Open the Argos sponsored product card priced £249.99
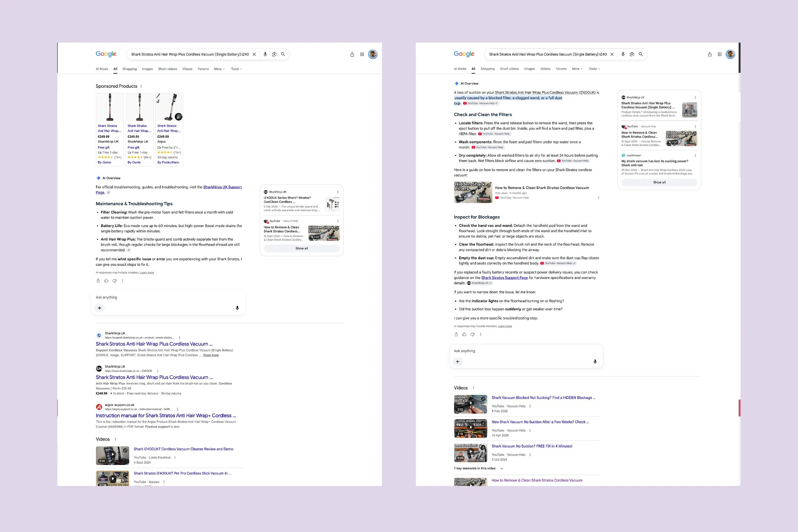 coord(169,130)
